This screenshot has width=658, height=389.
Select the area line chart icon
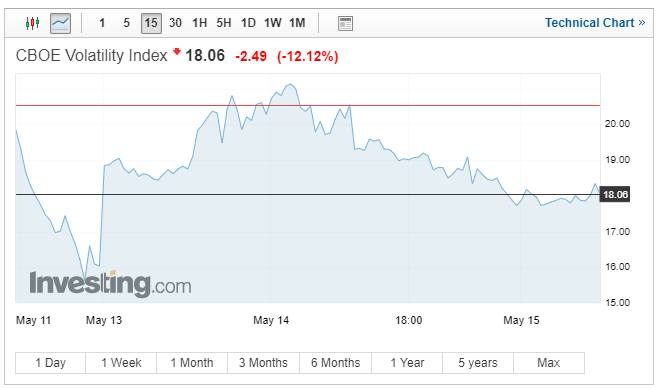pyautogui.click(x=60, y=23)
